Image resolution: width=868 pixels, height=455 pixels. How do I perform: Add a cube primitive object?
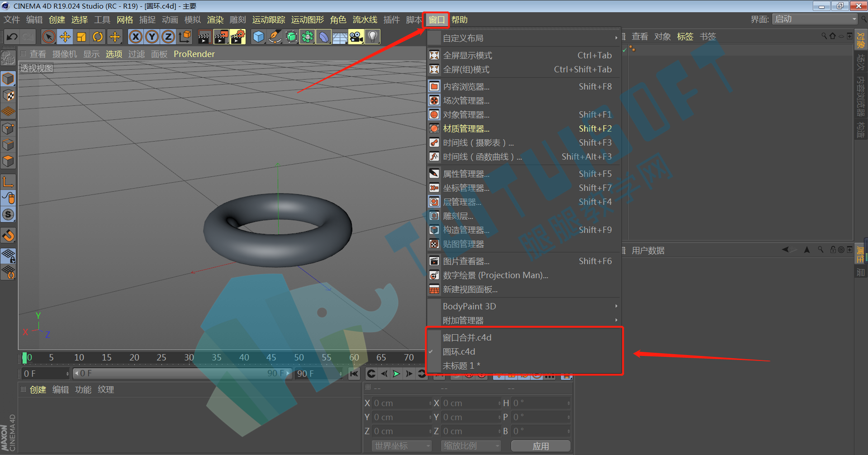point(258,37)
